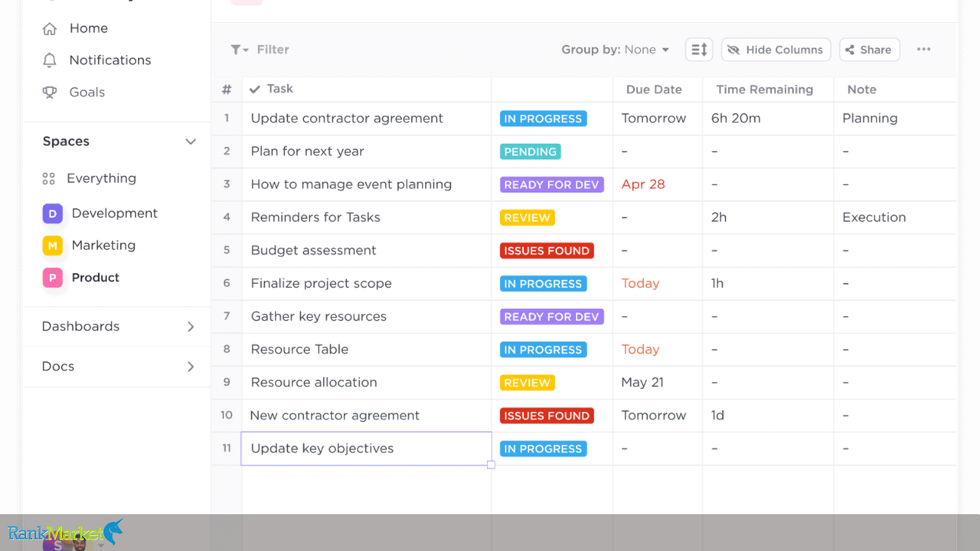Click the Due Date column header
Screen dimensions: 980x551
point(654,90)
